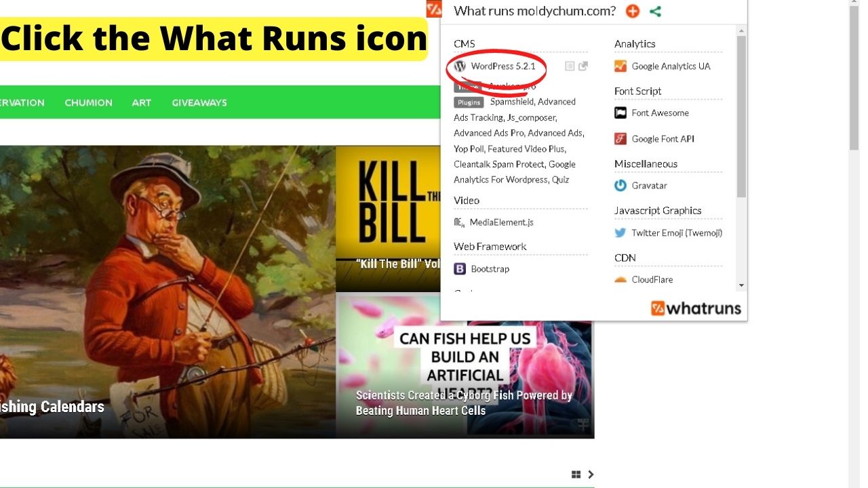The width and height of the screenshot is (868, 488).
Task: Click the CloudFlare cloud icon
Action: (x=620, y=279)
